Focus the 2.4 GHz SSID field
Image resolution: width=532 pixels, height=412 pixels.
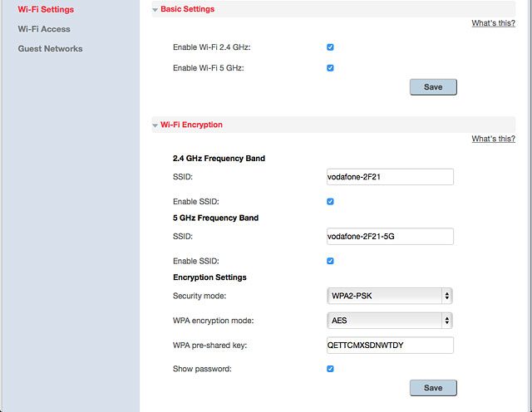[390, 177]
